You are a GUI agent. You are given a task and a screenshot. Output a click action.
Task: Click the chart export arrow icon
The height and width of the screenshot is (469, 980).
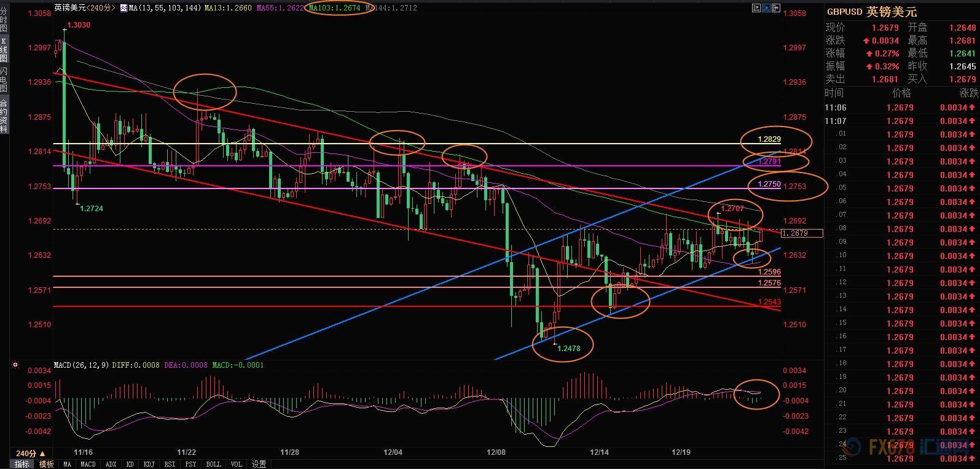pos(776,8)
